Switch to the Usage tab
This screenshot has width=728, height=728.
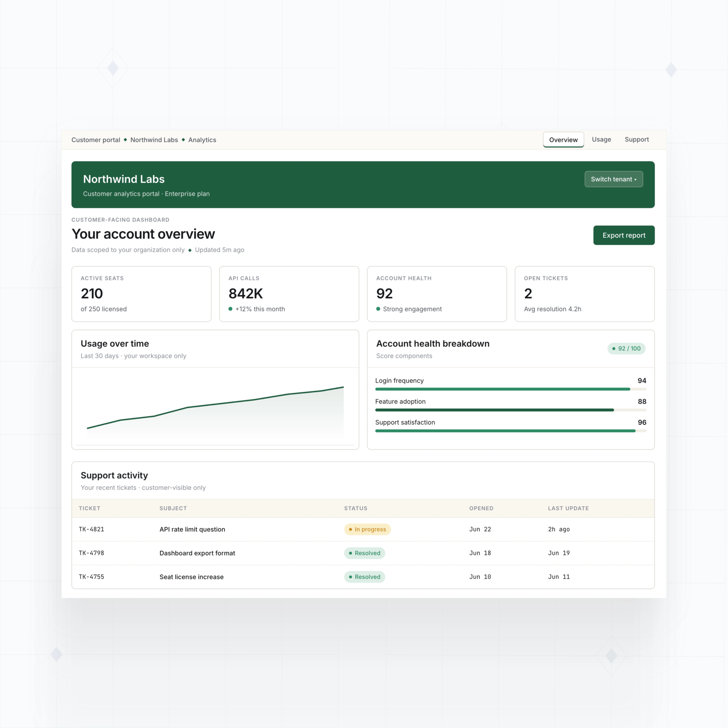601,139
